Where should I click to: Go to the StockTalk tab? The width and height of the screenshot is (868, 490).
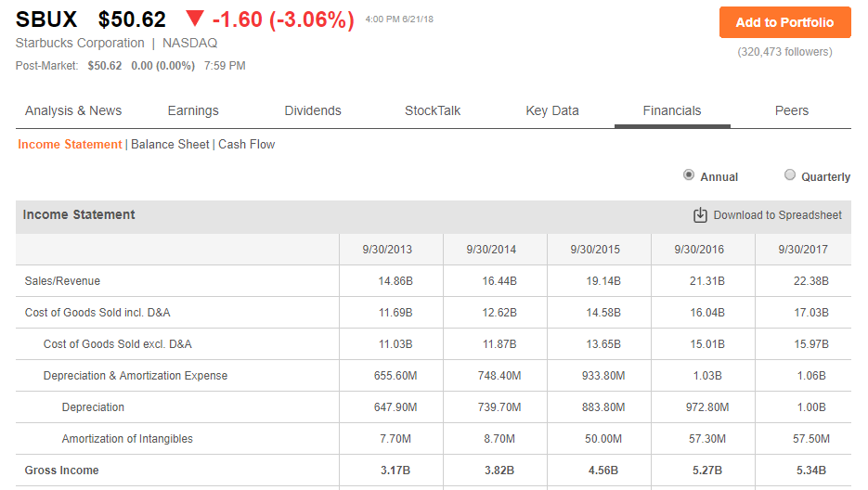433,110
